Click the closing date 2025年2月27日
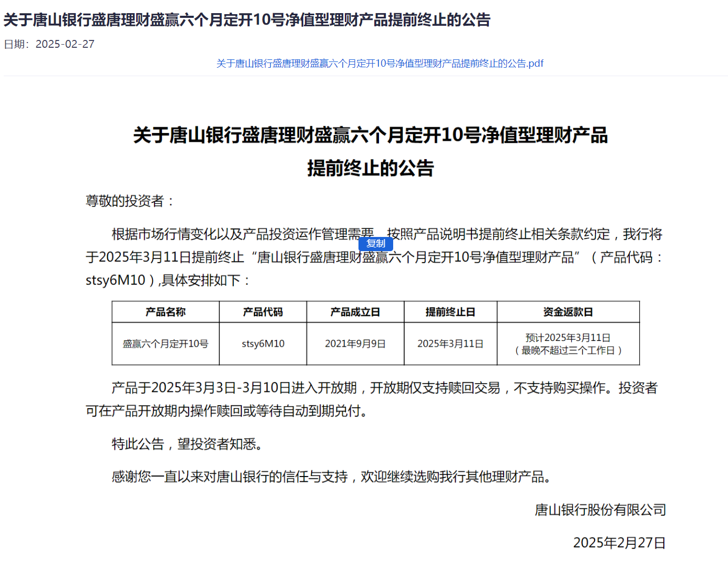 pyautogui.click(x=620, y=543)
